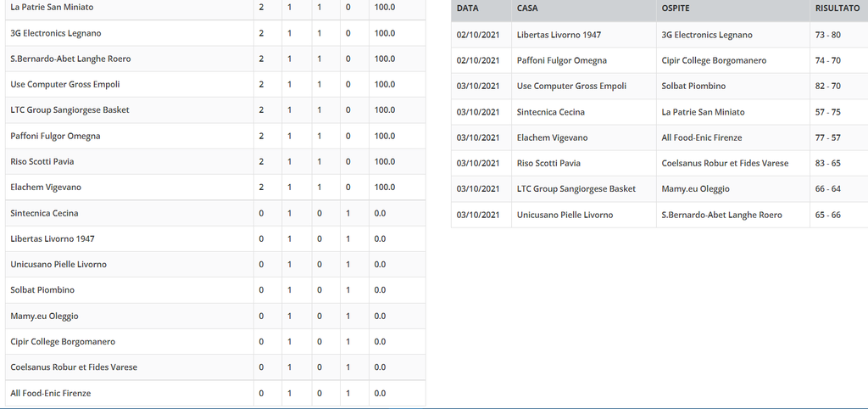Select 0.0 percentage for Sintecnica Cecina
Viewport: 868px width, 409px height.
tap(380, 213)
